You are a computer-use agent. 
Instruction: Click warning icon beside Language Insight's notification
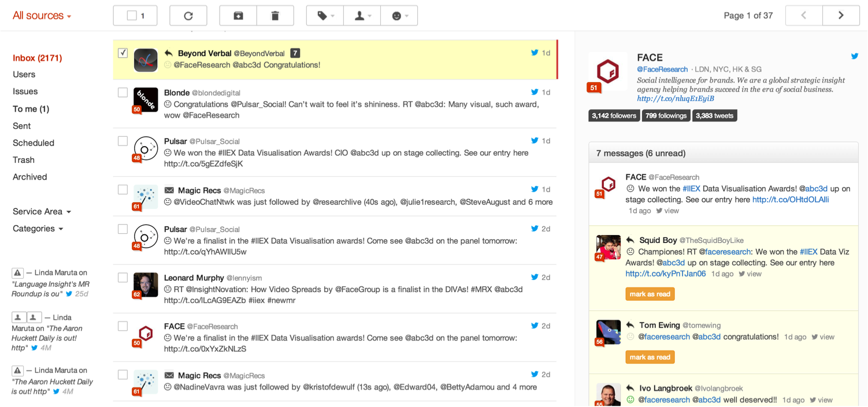coord(17,272)
